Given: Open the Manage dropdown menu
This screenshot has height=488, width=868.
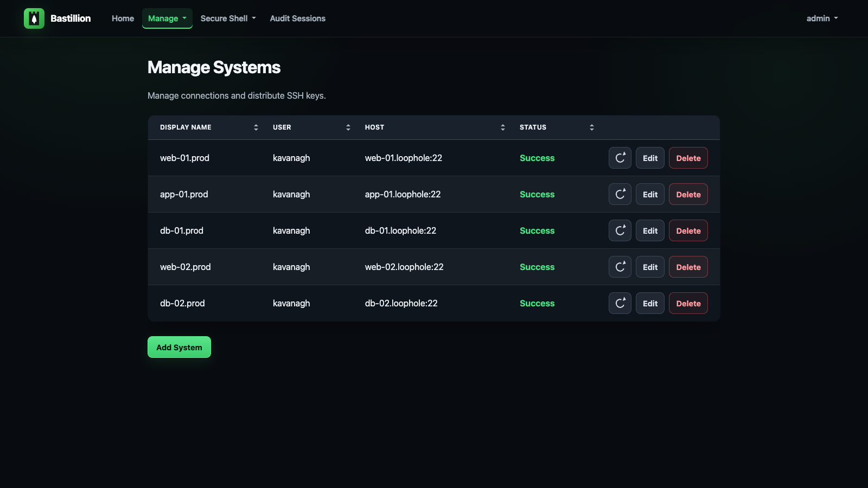Looking at the screenshot, I should click(x=167, y=18).
